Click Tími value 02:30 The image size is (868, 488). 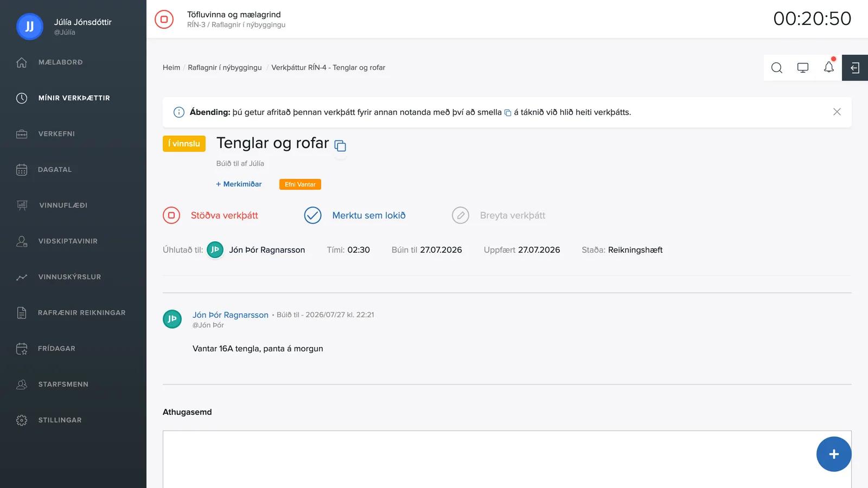(x=359, y=250)
